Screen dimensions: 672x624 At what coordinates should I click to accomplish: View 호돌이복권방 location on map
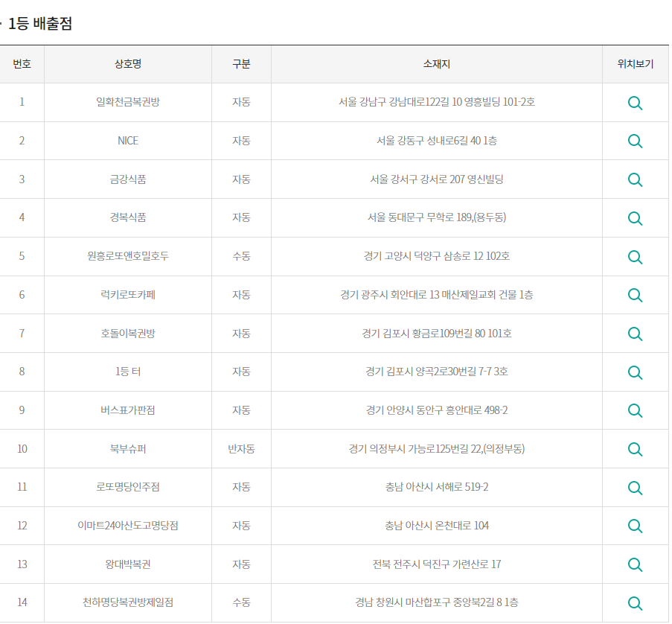(x=635, y=334)
